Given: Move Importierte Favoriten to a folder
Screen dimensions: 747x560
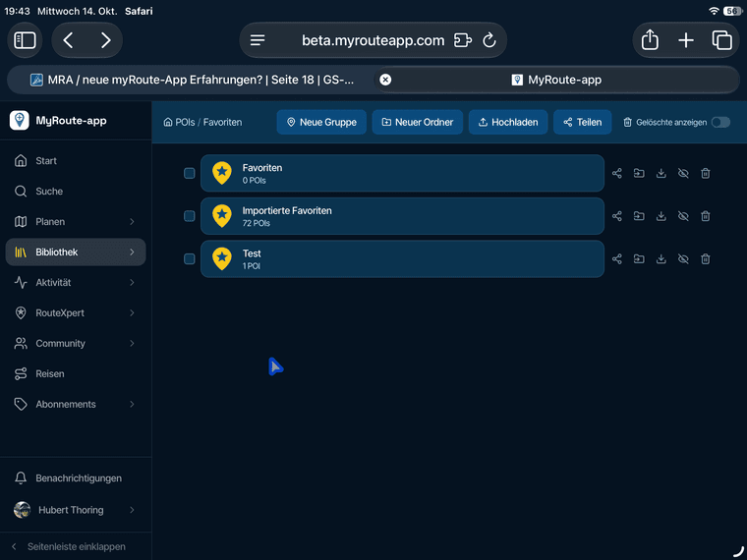Looking at the screenshot, I should pos(639,216).
